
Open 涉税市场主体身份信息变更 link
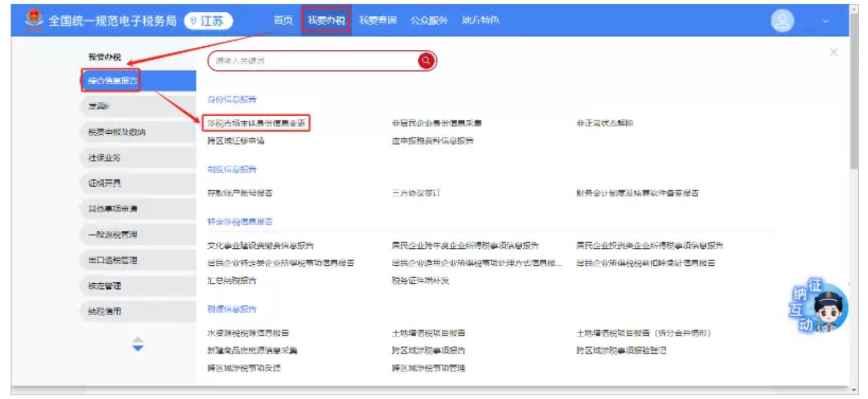click(x=256, y=123)
